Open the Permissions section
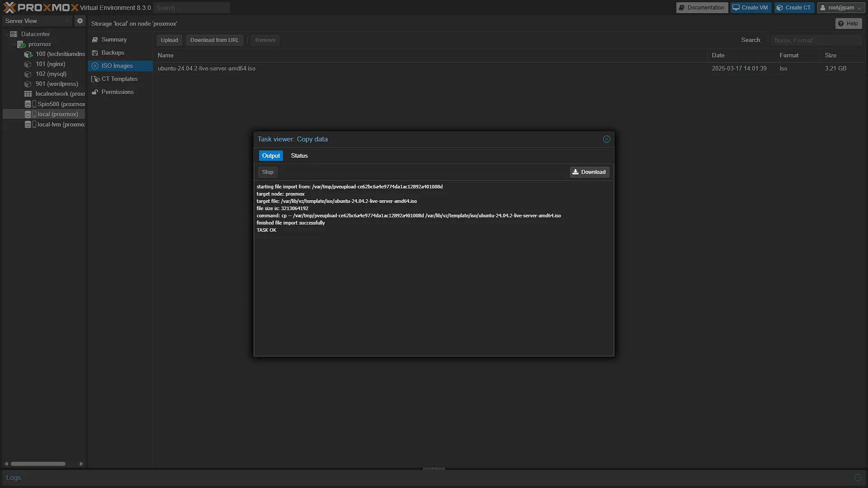 (120, 92)
